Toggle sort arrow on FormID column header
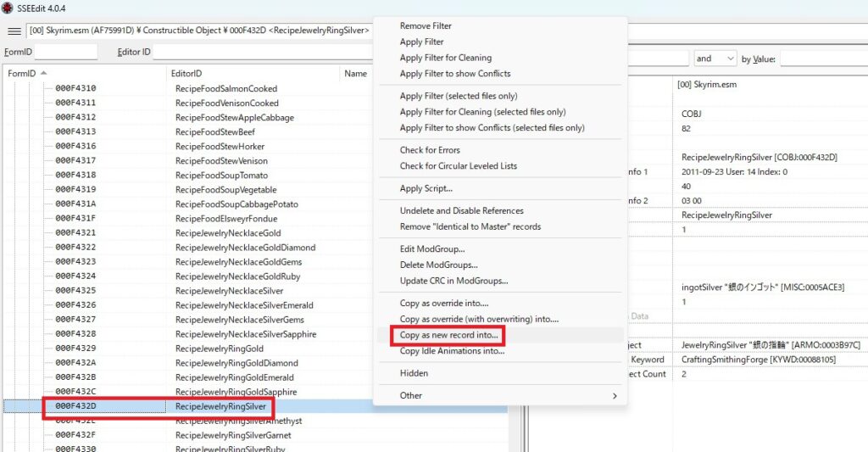 43,74
